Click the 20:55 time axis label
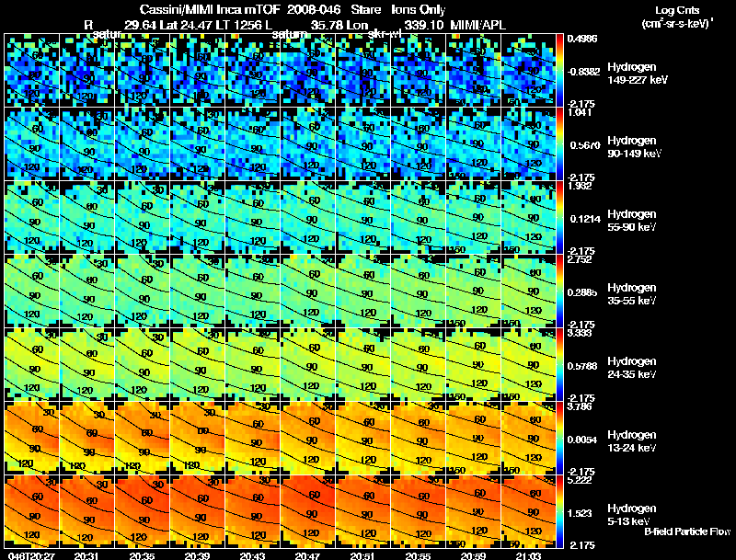This screenshot has height=560, width=736. pos(418,555)
